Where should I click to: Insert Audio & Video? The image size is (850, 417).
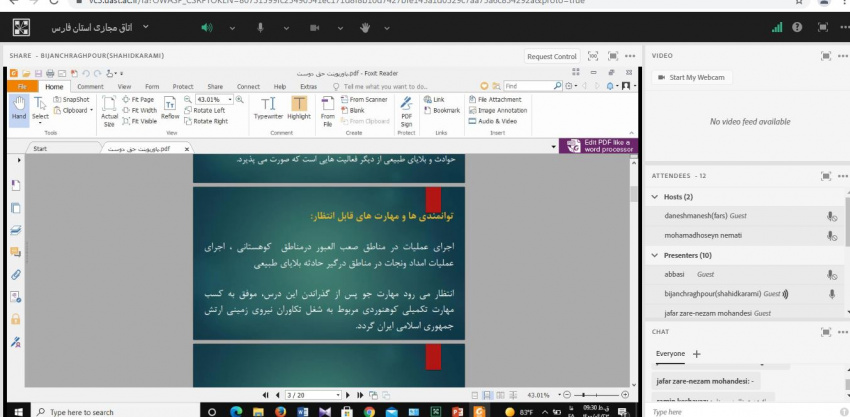[x=493, y=121]
